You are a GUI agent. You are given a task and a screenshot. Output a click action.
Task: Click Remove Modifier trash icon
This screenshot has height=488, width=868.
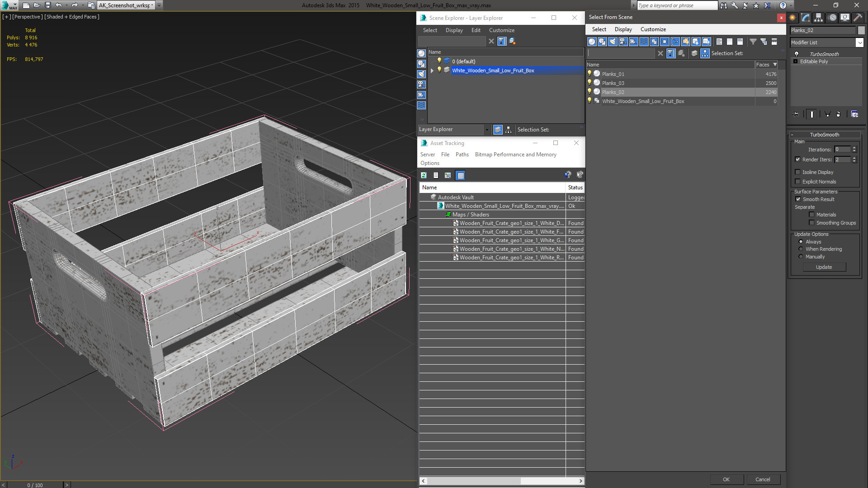[x=839, y=114]
